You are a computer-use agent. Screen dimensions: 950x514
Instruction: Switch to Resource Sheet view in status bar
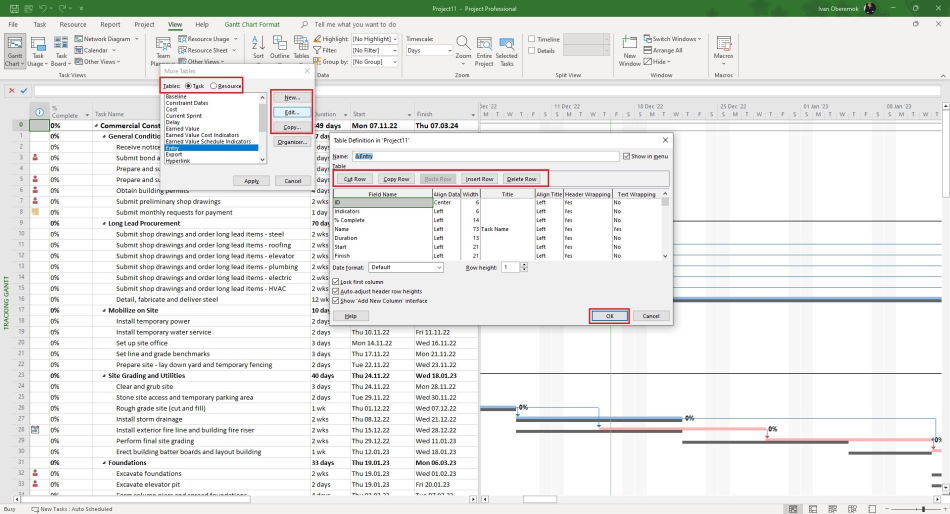(852, 509)
